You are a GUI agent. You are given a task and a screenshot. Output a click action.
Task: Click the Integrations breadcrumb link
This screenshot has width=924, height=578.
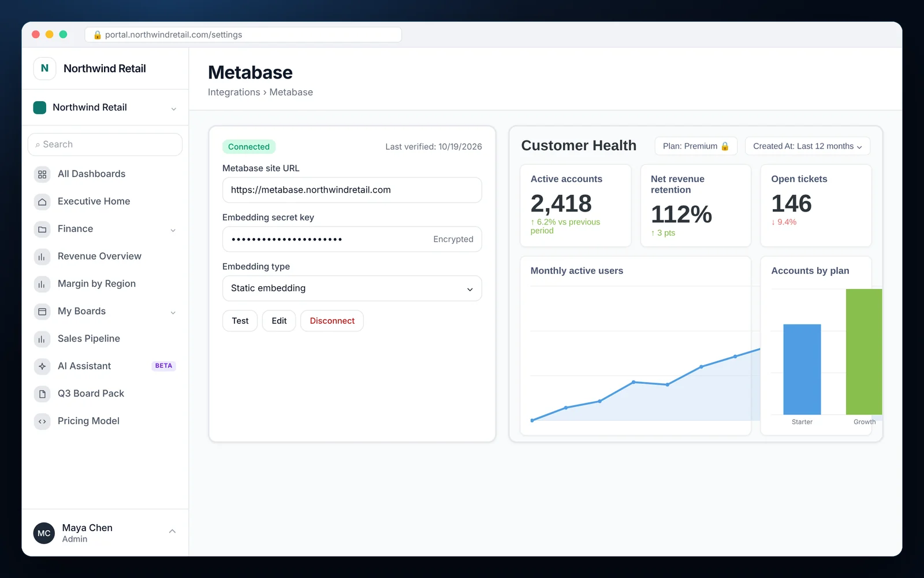click(234, 92)
